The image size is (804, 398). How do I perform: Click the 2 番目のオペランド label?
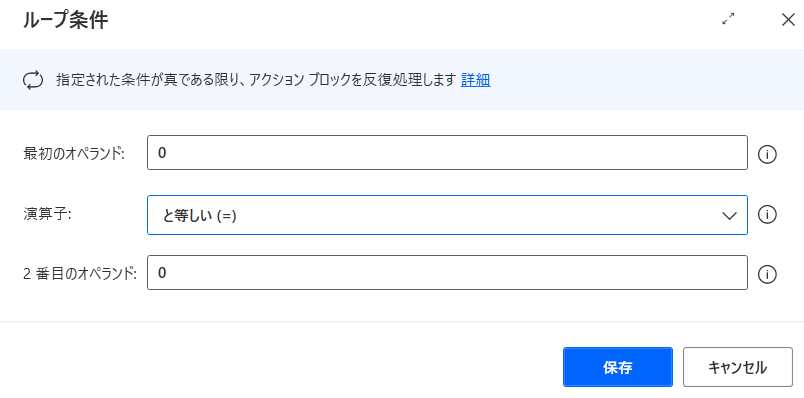point(80,274)
